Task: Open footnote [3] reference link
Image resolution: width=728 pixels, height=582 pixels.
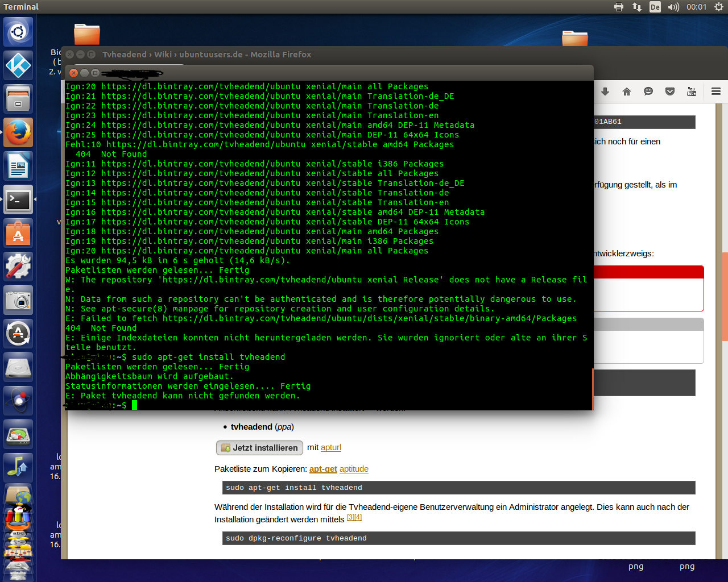Action: 350,517
